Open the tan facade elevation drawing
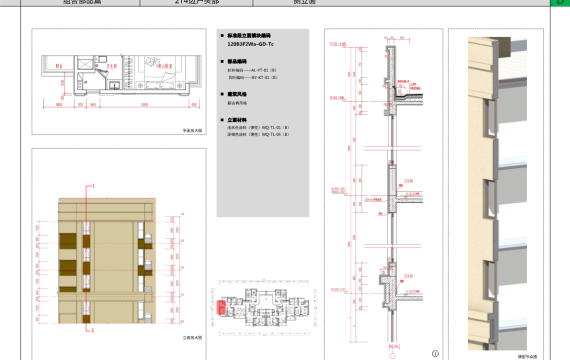570x360 pixels. 107,261
